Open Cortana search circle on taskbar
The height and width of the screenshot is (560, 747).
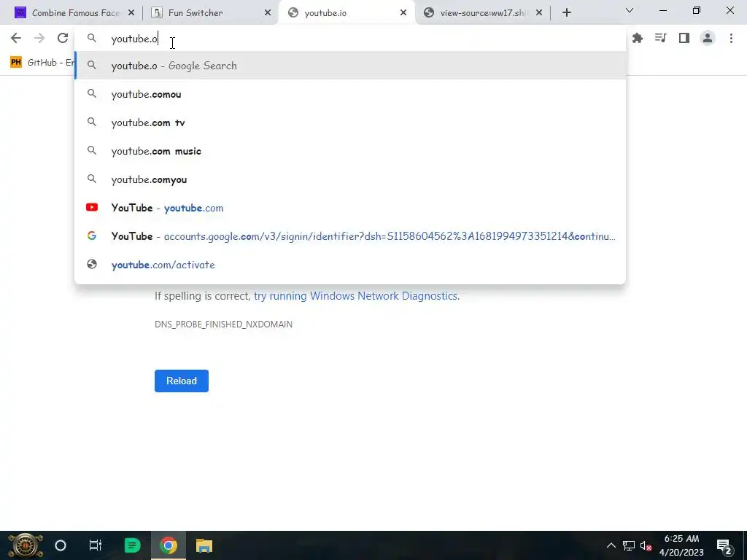coord(61,545)
